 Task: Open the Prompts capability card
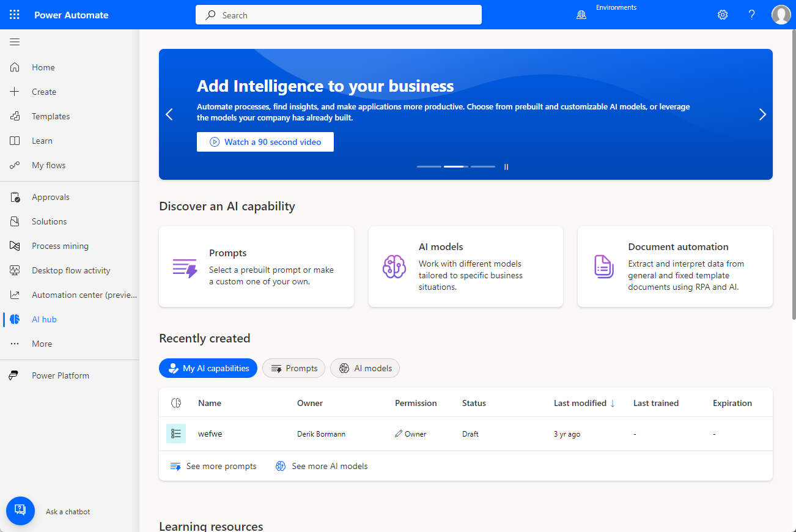point(256,267)
